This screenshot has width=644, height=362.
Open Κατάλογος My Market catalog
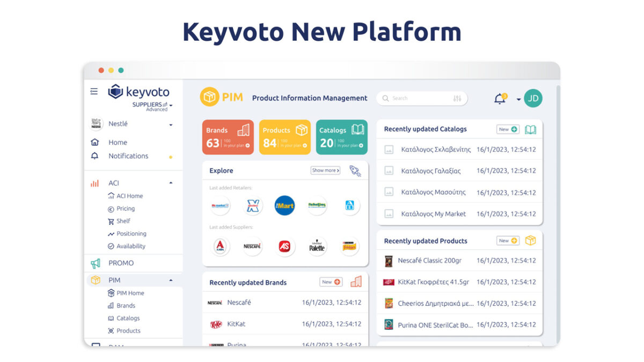click(x=459, y=214)
